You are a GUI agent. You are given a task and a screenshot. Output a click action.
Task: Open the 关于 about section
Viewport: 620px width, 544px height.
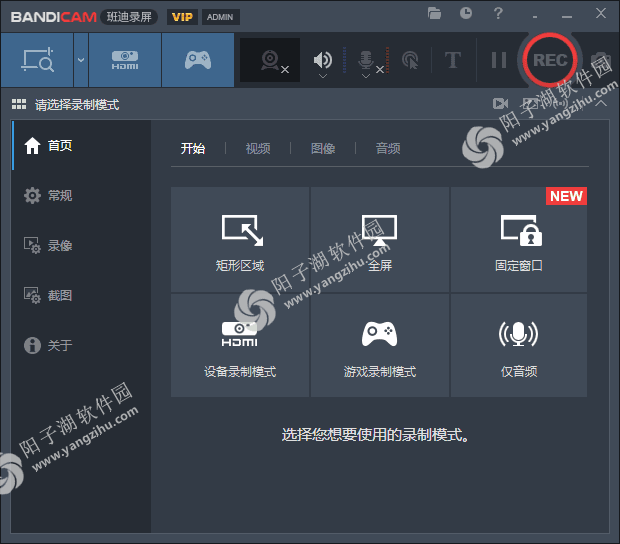point(81,345)
